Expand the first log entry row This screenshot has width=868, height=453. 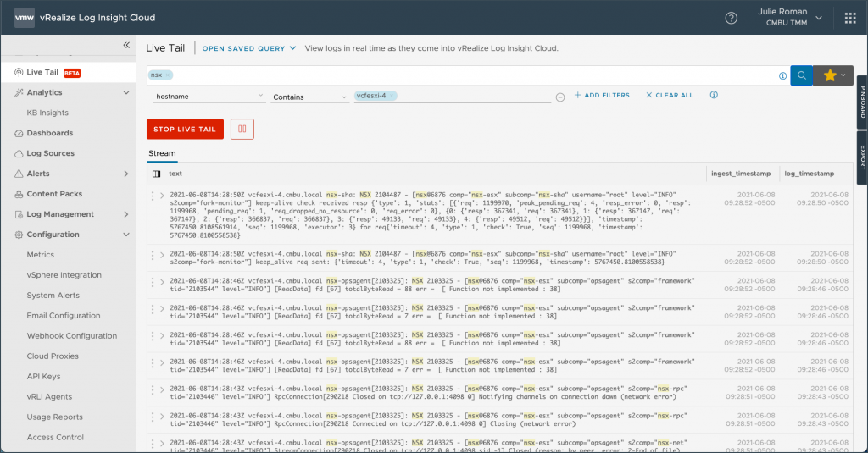pyautogui.click(x=161, y=196)
